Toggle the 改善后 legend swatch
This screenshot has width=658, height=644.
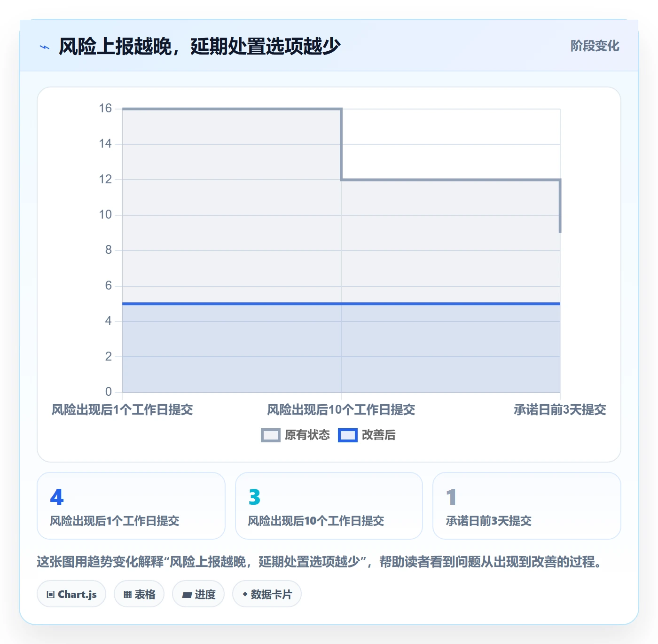coord(347,435)
